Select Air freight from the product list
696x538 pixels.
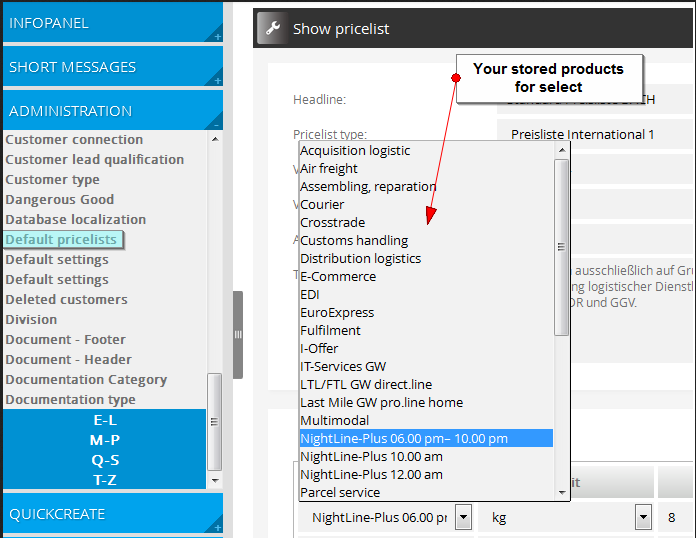click(x=329, y=169)
